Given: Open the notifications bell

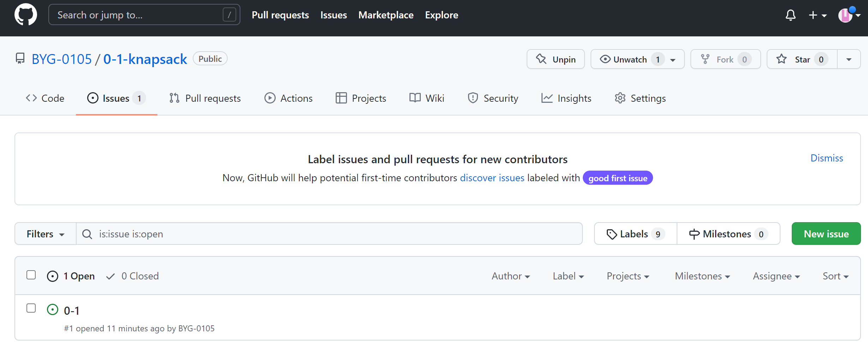Looking at the screenshot, I should [x=790, y=15].
